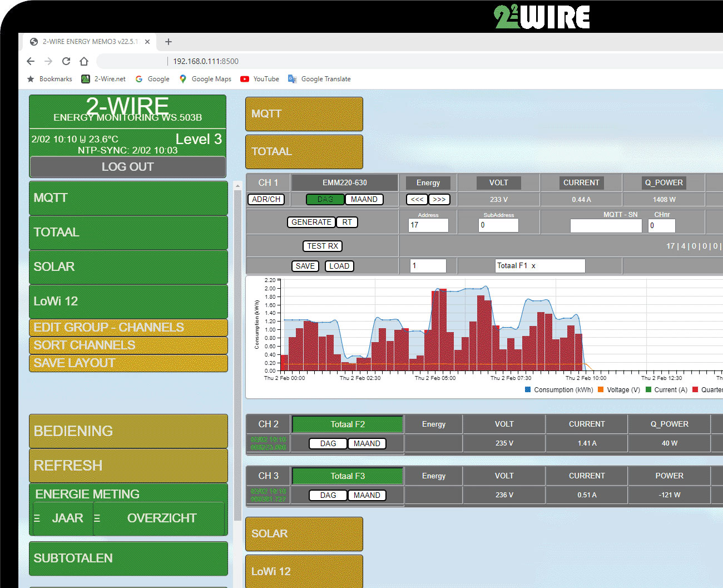Go to previous period with <<< button
The width and height of the screenshot is (723, 588).
pos(417,199)
